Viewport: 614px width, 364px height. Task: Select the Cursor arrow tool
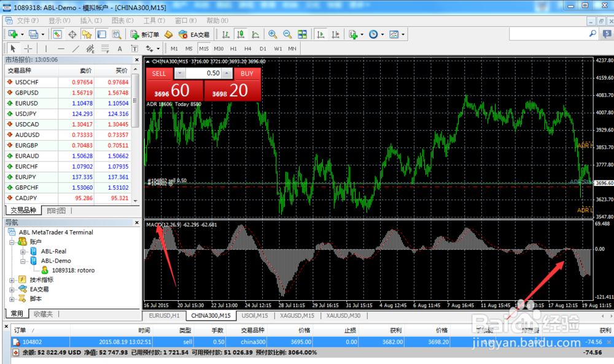[x=13, y=48]
